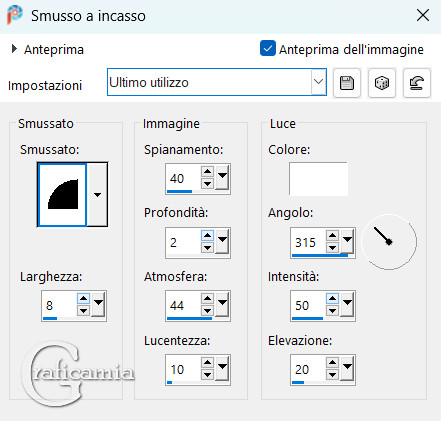Click the white Colore swatch in Luce

pyautogui.click(x=318, y=179)
